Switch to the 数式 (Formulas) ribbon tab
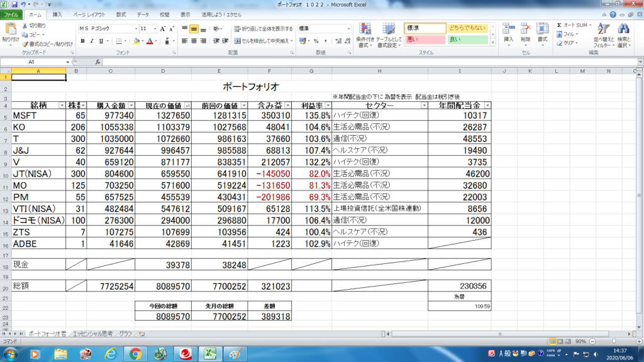The image size is (644, 362). click(x=121, y=15)
